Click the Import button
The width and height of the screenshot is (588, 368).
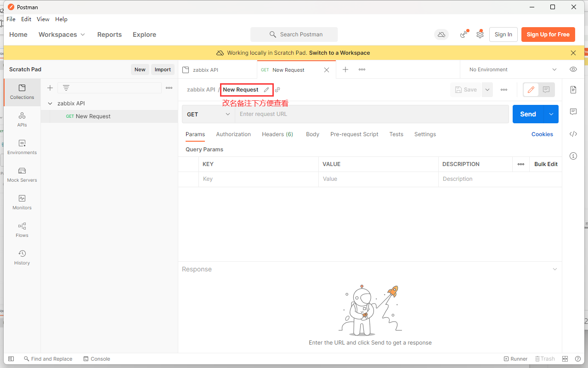[x=163, y=69]
